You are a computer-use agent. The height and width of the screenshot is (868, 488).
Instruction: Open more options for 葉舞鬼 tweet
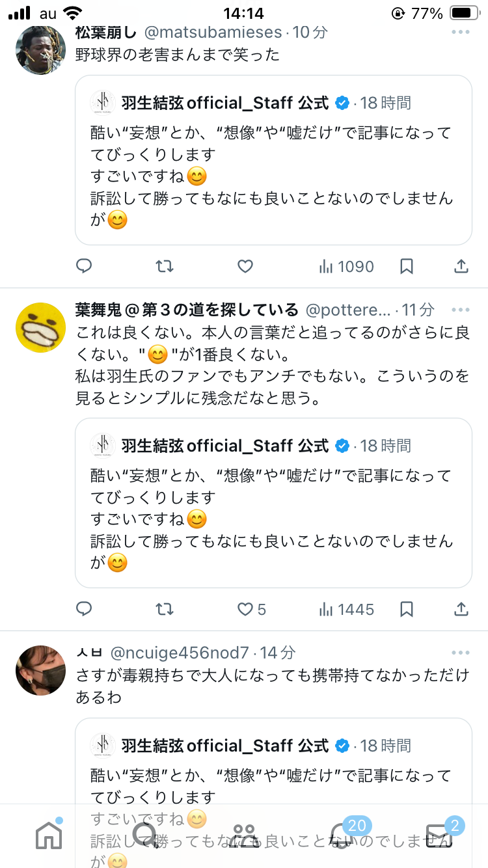(x=460, y=310)
